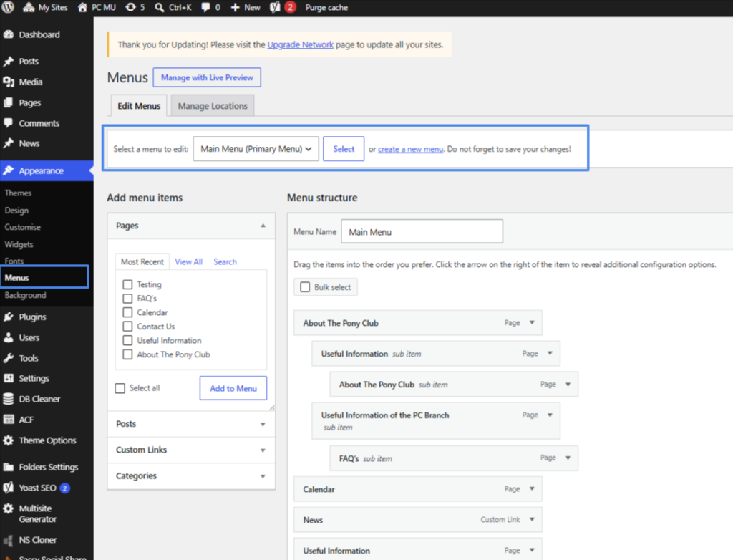Image resolution: width=733 pixels, height=560 pixels.
Task: Click the WordPress logo icon in admin bar
Action: (x=8, y=7)
